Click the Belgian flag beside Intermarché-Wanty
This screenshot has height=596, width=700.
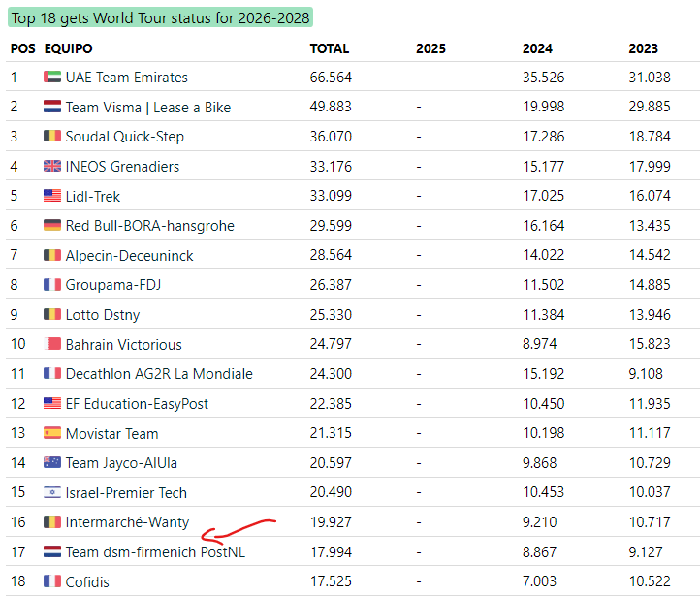click(x=52, y=522)
